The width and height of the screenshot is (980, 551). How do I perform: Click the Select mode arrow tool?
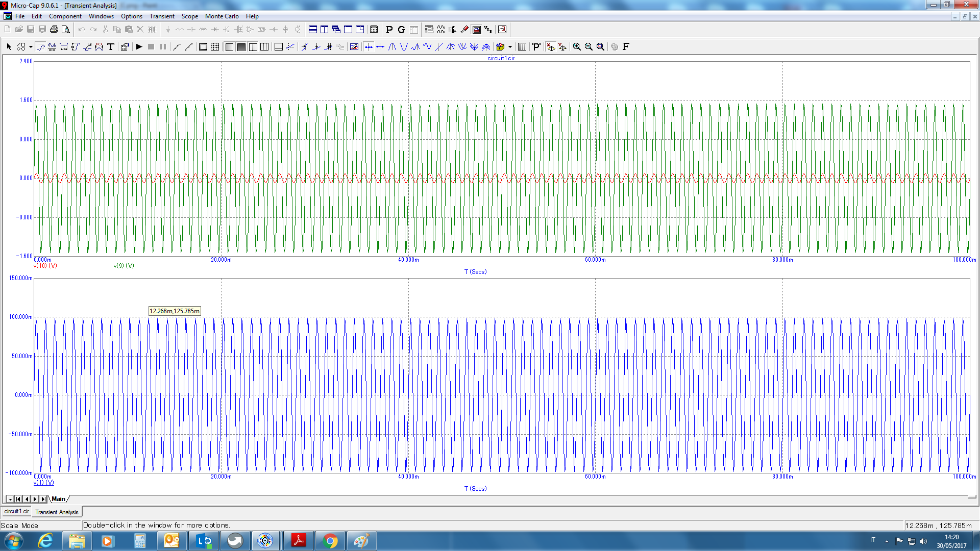[9, 47]
